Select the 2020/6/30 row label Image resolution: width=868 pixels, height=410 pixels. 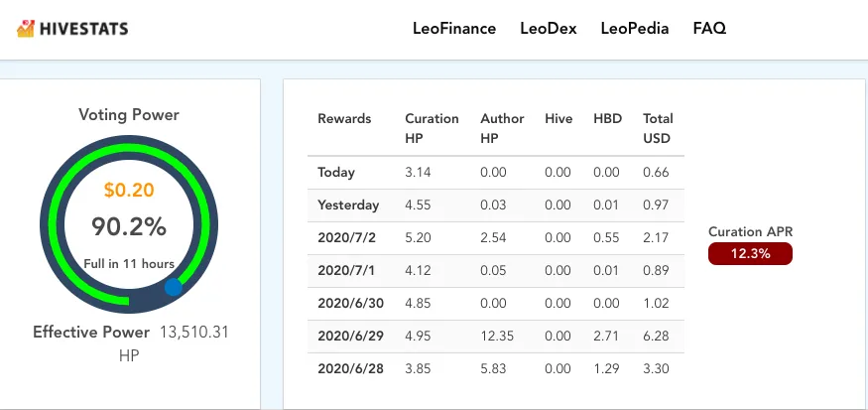[350, 303]
